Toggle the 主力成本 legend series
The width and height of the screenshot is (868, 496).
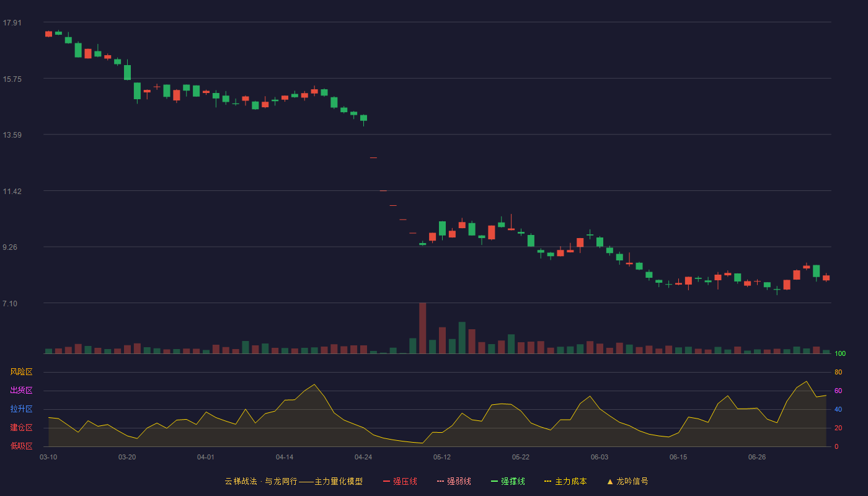pyautogui.click(x=565, y=481)
